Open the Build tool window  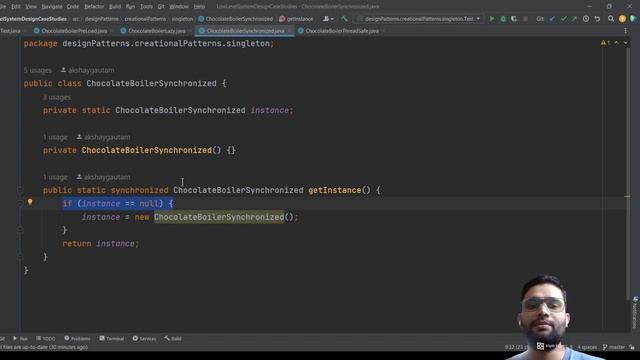pos(173,339)
